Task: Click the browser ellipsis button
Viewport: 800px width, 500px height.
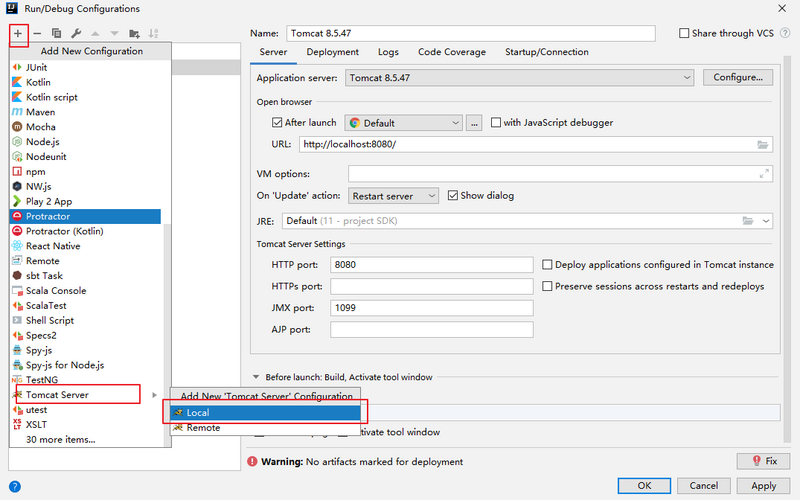Action: (474, 123)
